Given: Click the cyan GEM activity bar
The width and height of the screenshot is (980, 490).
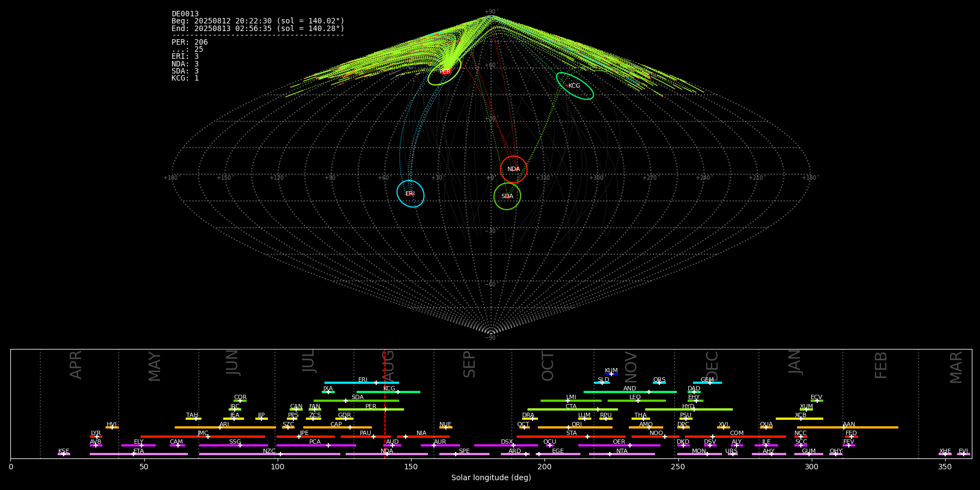Looking at the screenshot, I should pyautogui.click(x=707, y=383).
